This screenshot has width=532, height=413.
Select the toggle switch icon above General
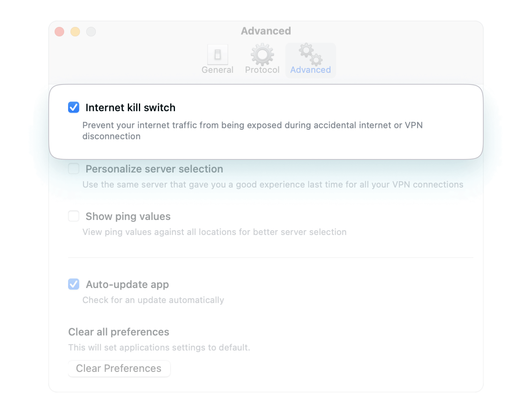[x=217, y=55]
